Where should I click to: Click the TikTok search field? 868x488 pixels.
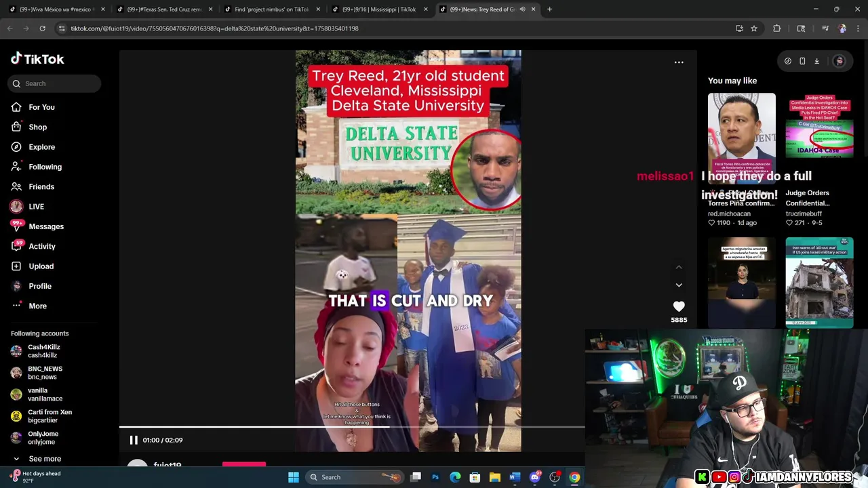coord(55,83)
